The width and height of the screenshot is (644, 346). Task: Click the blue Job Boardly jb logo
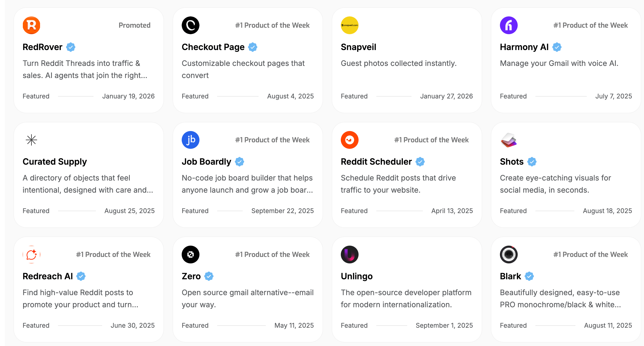click(x=191, y=140)
